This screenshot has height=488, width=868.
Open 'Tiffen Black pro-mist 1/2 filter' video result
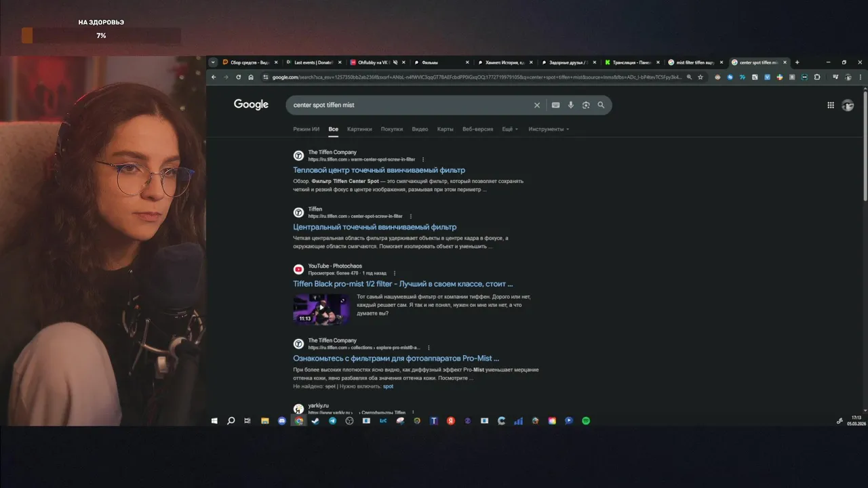[x=403, y=284]
